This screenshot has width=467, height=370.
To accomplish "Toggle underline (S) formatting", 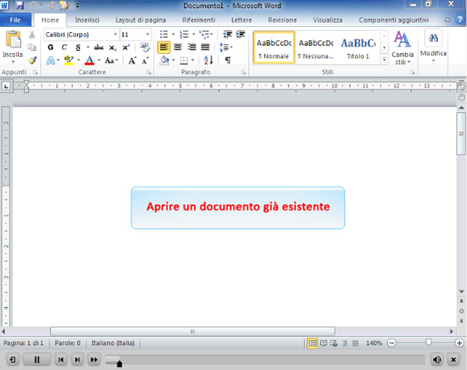I will pyautogui.click(x=78, y=47).
